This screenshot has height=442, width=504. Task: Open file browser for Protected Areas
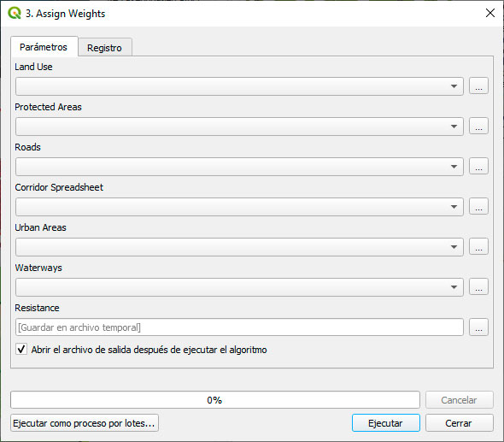pos(478,126)
